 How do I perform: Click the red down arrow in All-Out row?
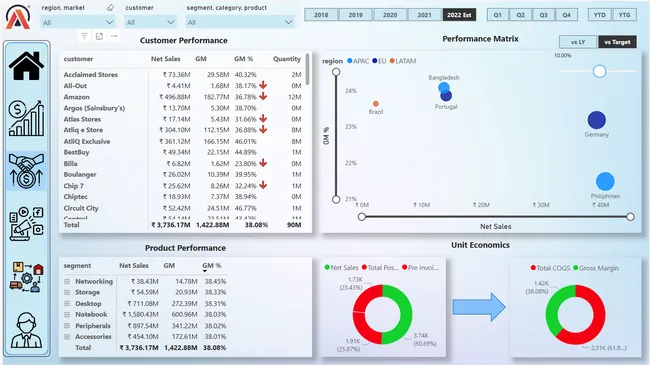click(263, 85)
